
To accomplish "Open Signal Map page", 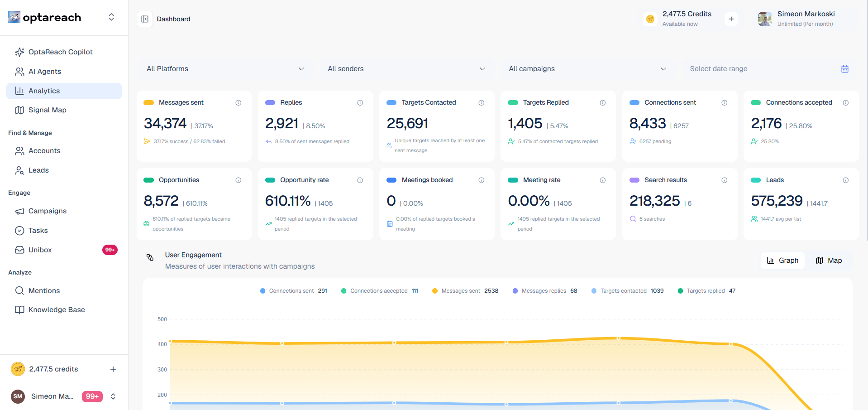I will click(64, 110).
